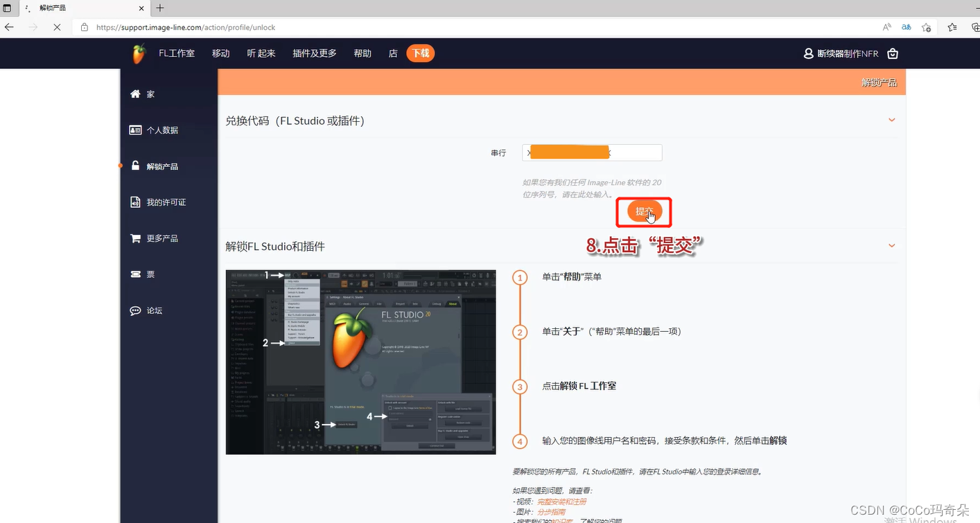This screenshot has width=980, height=523.
Task: Click the translate icon in the address bar
Action: 906,27
